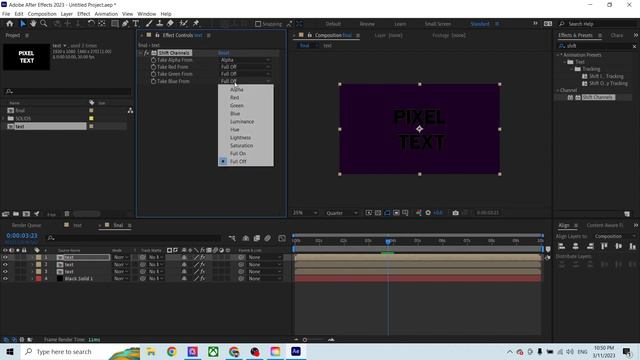This screenshot has width=640, height=360.
Task: Hide layer 2 text using its eye icon
Action: (5, 264)
